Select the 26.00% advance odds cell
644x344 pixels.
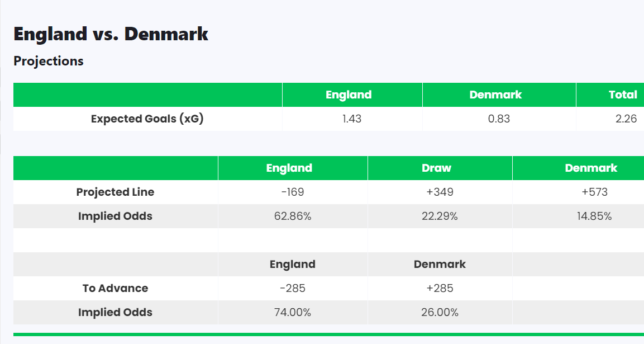440,312
